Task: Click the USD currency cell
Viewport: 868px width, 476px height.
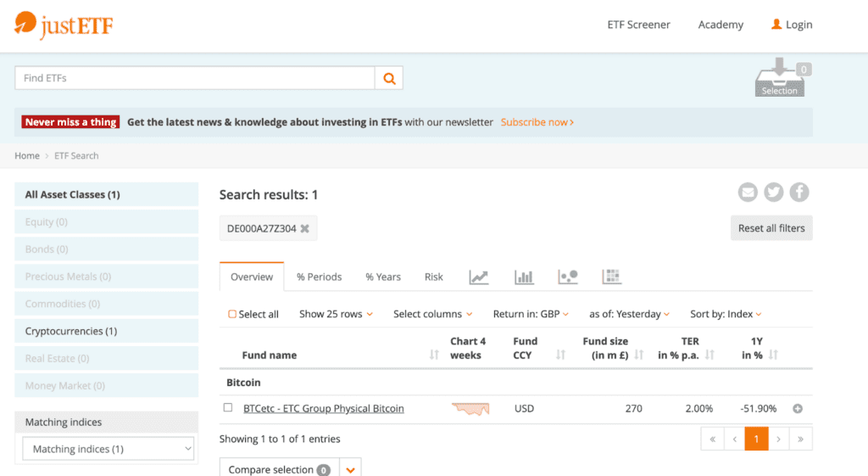Action: 524,408
